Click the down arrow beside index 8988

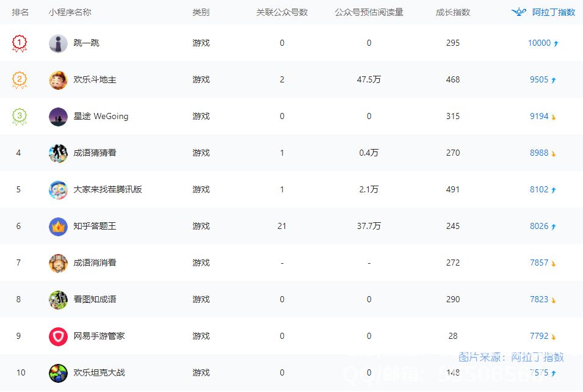tap(554, 153)
